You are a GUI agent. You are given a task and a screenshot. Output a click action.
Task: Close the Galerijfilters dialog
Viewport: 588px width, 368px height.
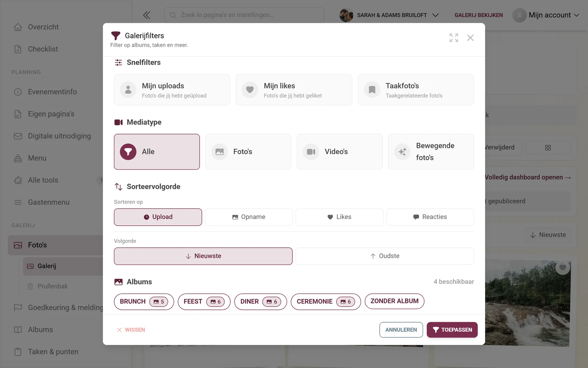470,38
